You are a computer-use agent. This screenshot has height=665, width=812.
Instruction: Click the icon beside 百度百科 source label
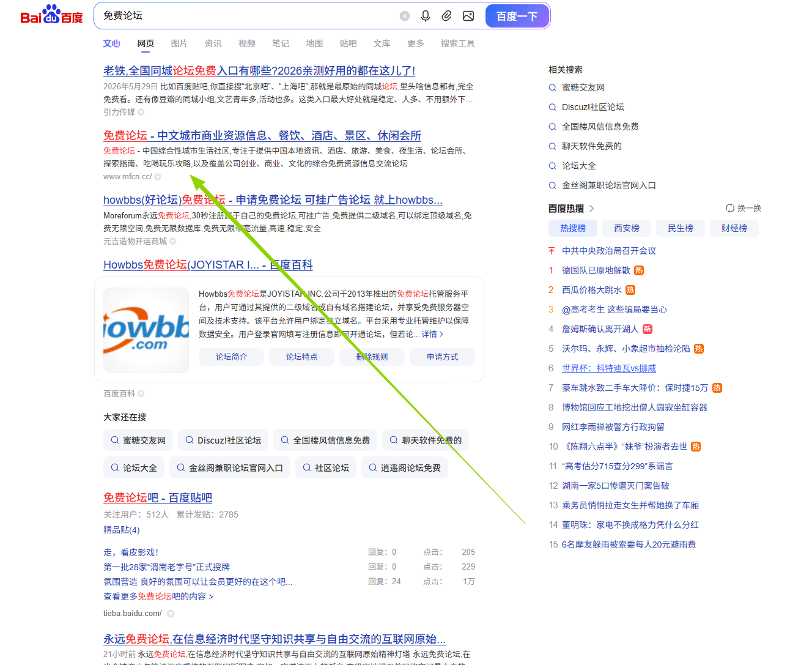point(141,393)
